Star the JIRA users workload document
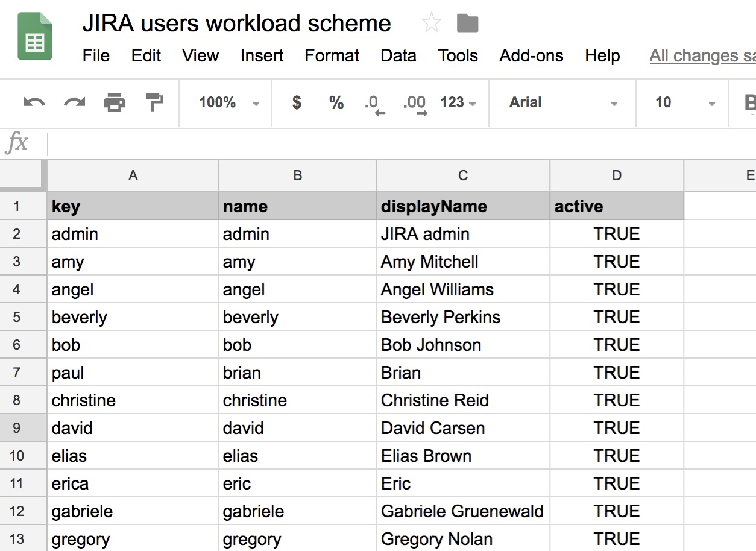Screen dimensions: 756x551 (431, 24)
